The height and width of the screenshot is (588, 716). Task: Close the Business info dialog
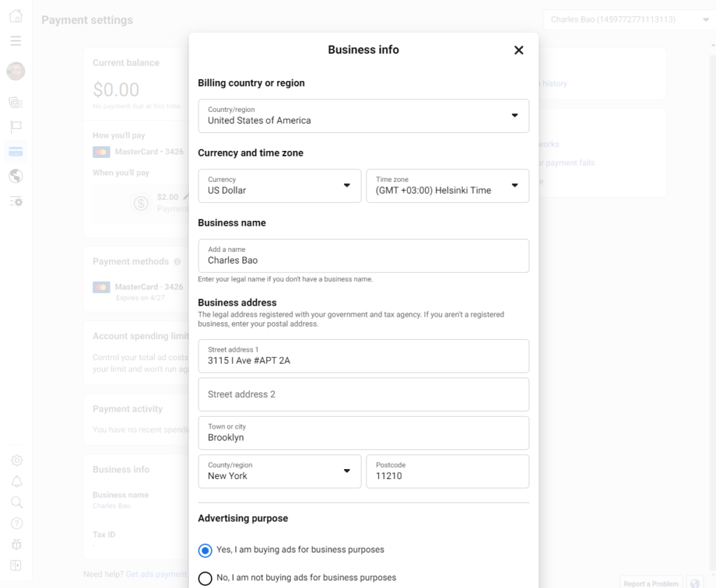tap(518, 50)
